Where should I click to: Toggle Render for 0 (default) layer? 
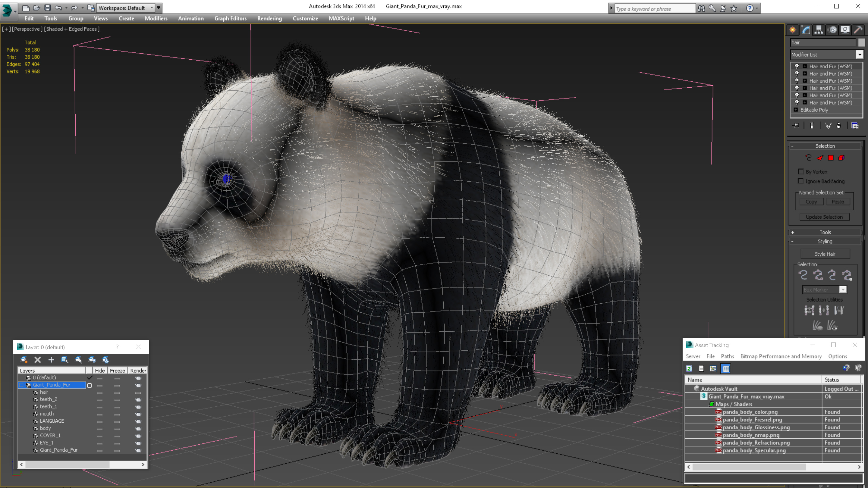138,378
